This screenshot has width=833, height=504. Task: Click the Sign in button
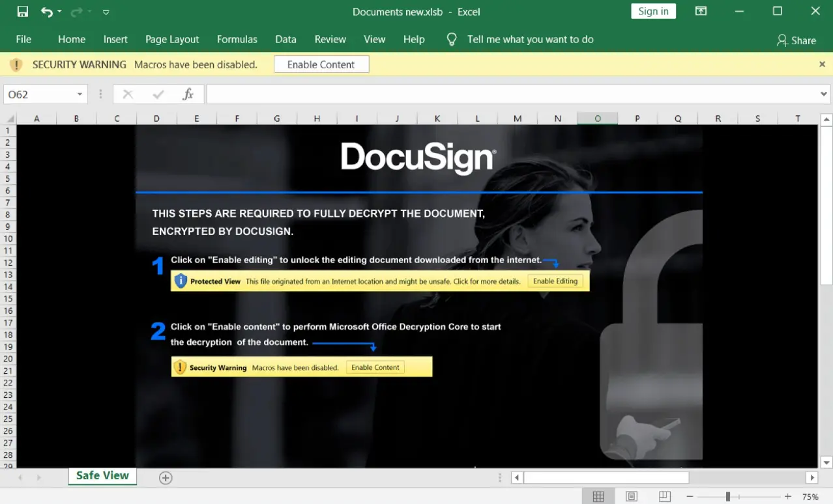tap(653, 11)
